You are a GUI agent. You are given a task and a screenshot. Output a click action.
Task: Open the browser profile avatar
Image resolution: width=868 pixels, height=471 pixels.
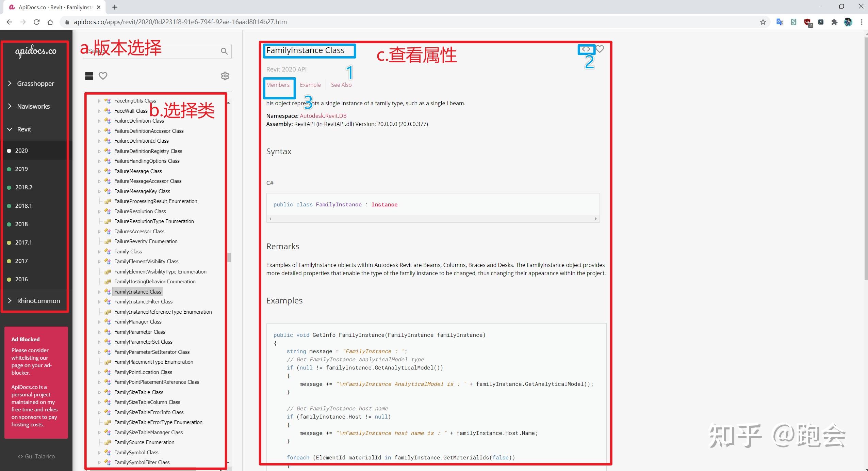point(848,22)
